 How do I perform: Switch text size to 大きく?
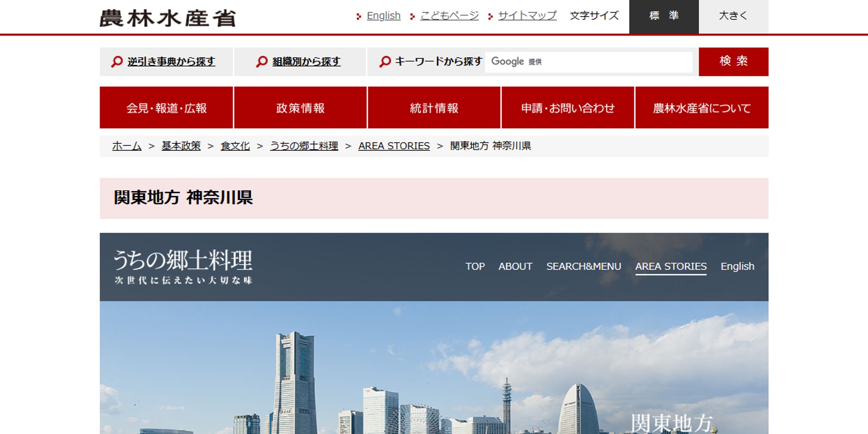coord(732,16)
